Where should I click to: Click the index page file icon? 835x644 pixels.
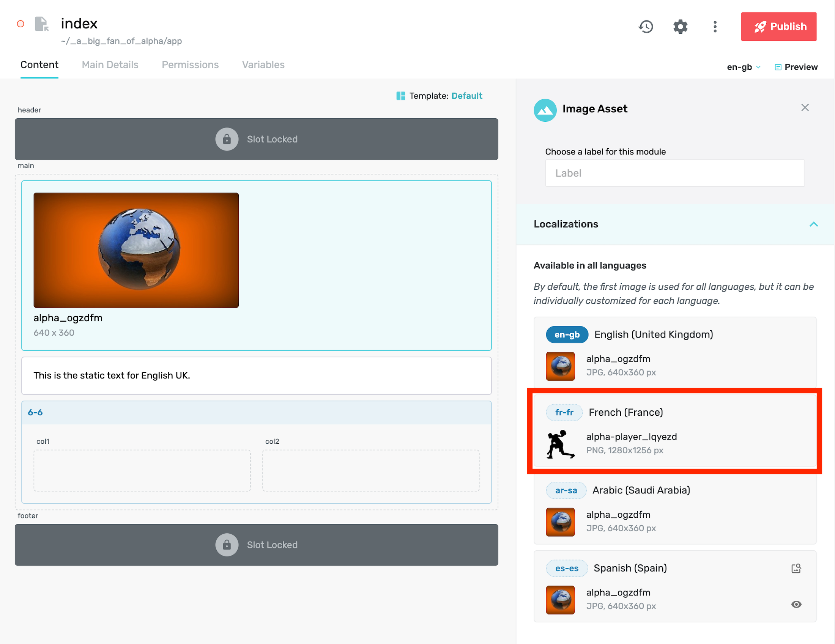tap(41, 24)
